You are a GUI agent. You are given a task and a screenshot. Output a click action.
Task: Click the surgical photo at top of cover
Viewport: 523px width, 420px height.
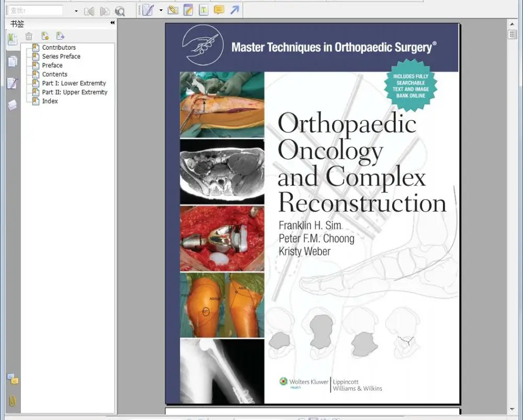tap(222, 104)
